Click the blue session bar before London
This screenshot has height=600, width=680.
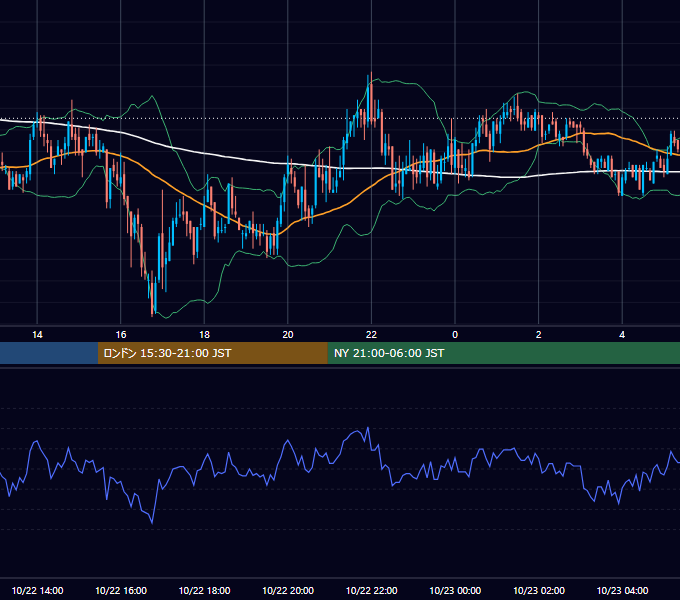click(49, 353)
